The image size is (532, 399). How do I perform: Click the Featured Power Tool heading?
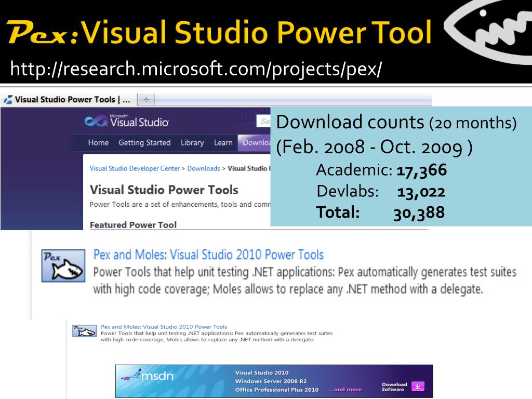[x=133, y=225]
